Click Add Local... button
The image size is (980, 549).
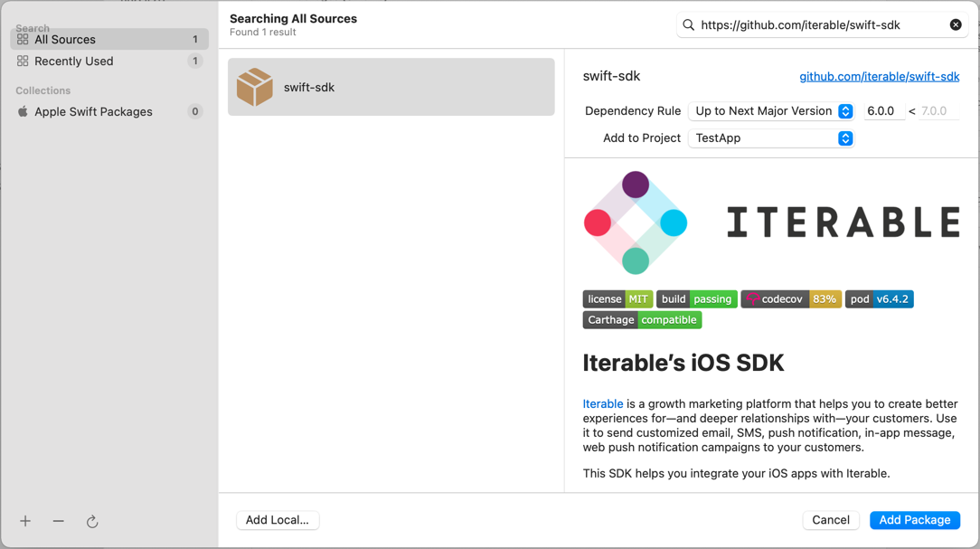278,520
